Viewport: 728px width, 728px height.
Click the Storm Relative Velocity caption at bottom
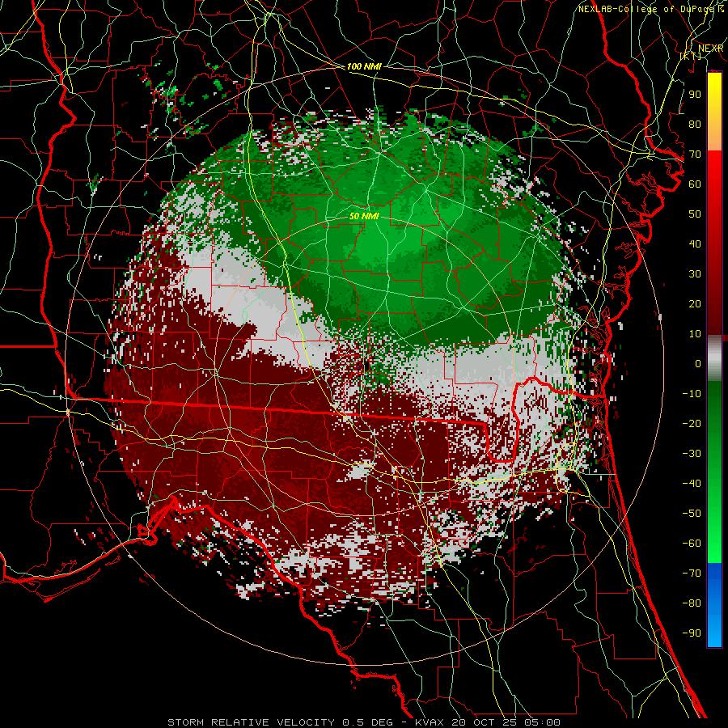point(363,722)
